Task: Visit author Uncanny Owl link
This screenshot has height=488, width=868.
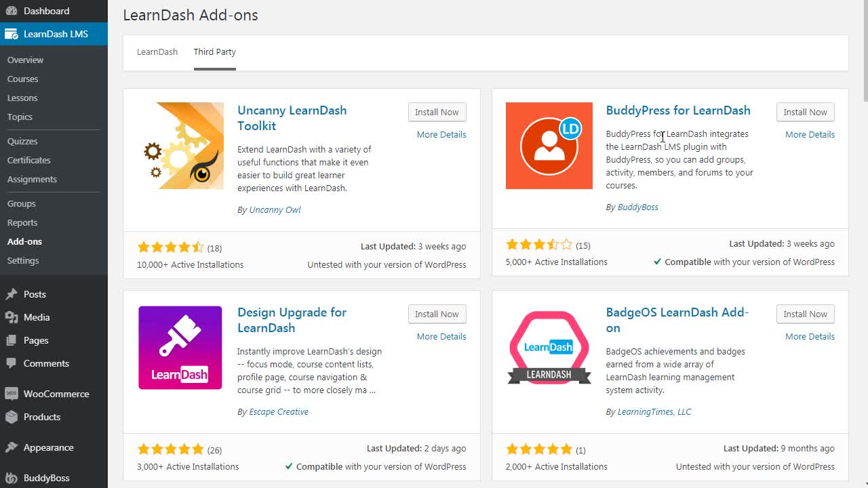Action: [x=275, y=209]
